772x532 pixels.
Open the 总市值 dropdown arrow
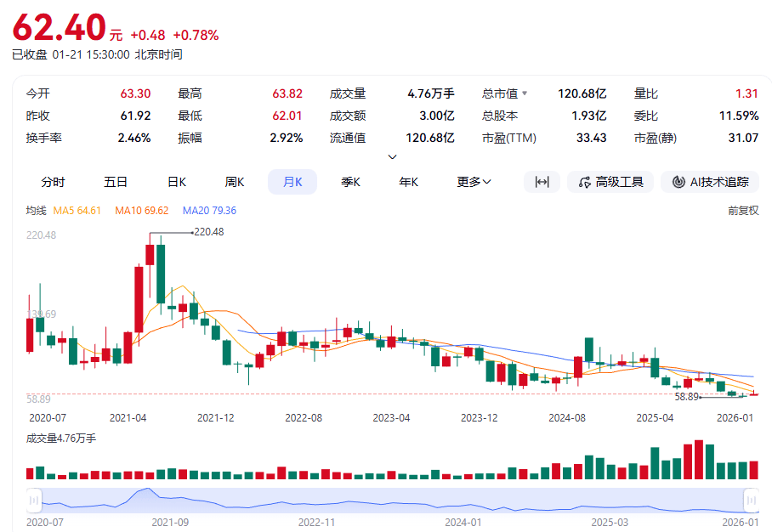pyautogui.click(x=525, y=94)
